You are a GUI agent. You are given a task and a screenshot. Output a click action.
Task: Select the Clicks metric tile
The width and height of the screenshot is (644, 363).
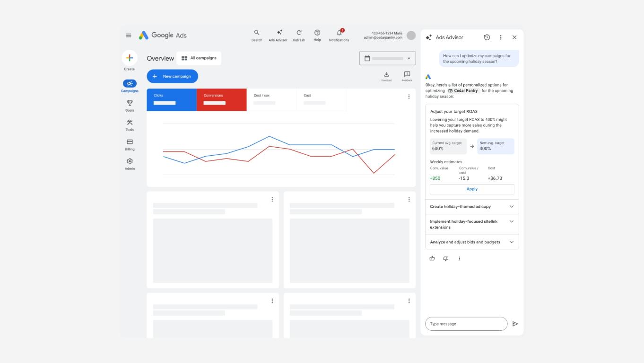tap(172, 100)
